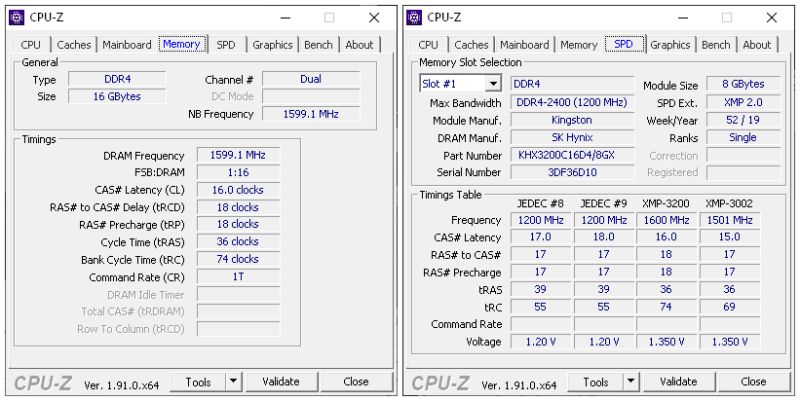Screen dimensions: 800x401
Task: Click Bank Cycle Time value 74 clocks
Action: coord(238,259)
